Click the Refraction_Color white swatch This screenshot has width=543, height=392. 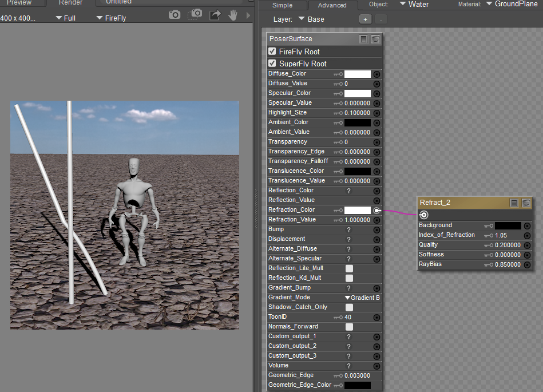point(357,210)
